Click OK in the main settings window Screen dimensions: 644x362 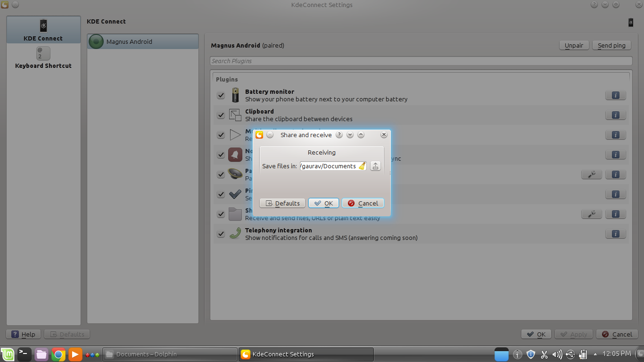point(537,334)
